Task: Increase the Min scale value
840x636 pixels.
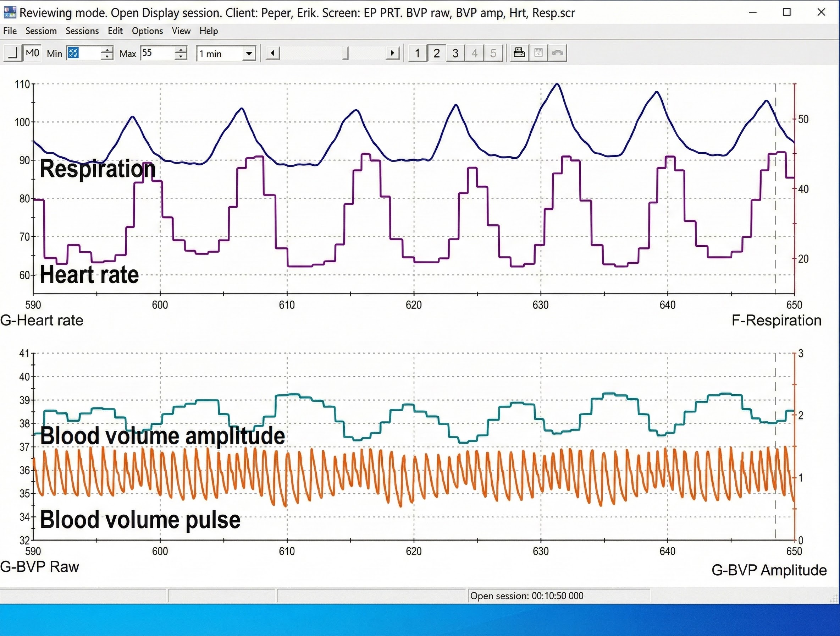Action: pyautogui.click(x=107, y=50)
